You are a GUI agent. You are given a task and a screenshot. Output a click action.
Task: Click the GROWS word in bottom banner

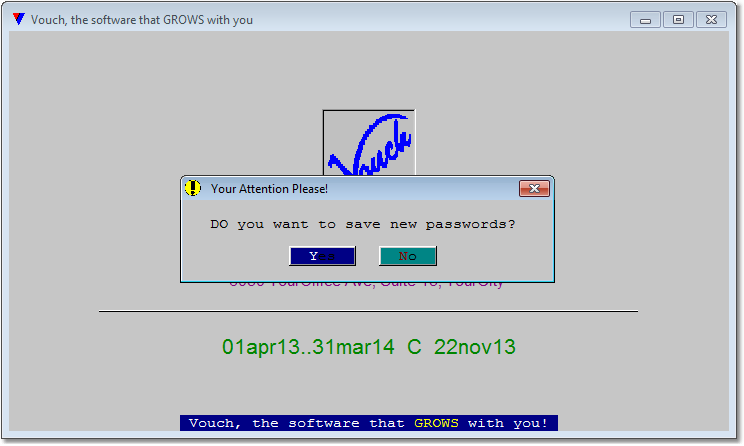tap(436, 423)
